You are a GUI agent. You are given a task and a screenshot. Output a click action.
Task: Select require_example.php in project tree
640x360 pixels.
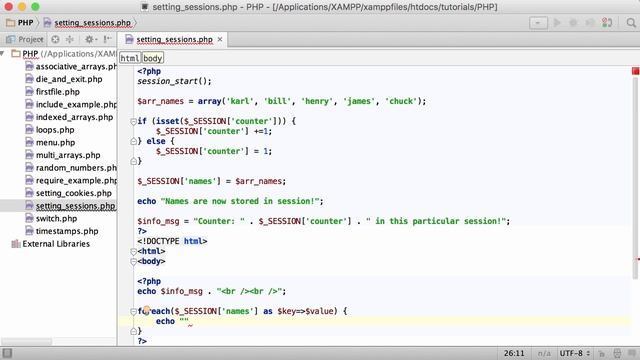coord(71,180)
